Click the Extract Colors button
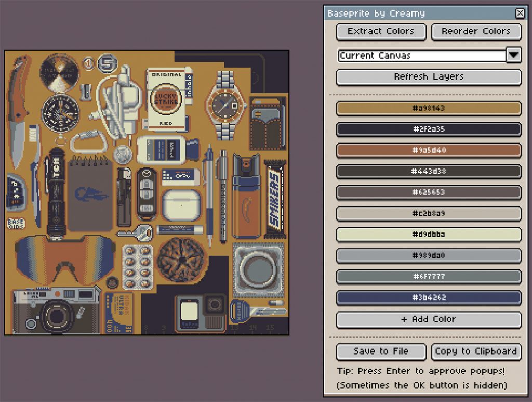Screen dimensions: 532x402 click(381, 32)
